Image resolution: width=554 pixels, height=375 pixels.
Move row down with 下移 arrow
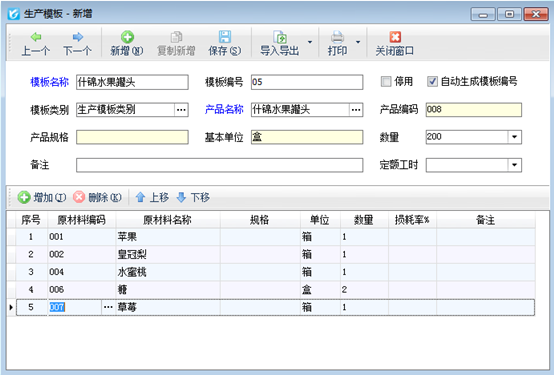181,197
